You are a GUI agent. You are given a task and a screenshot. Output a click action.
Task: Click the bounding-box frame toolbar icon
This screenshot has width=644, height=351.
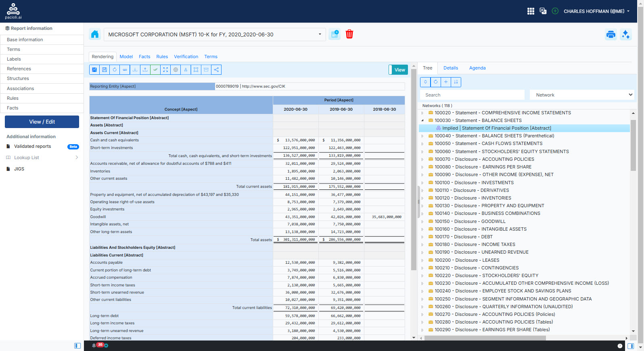pyautogui.click(x=196, y=70)
